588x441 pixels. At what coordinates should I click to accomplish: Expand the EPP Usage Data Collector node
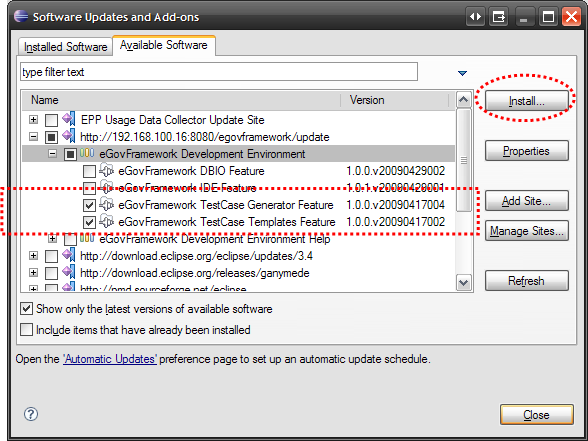point(33,119)
